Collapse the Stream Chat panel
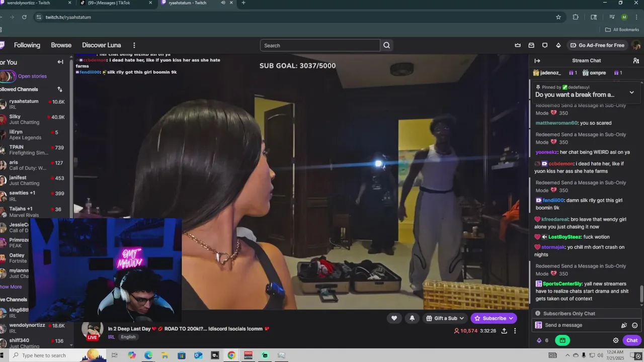The width and height of the screenshot is (644, 362). (x=537, y=60)
